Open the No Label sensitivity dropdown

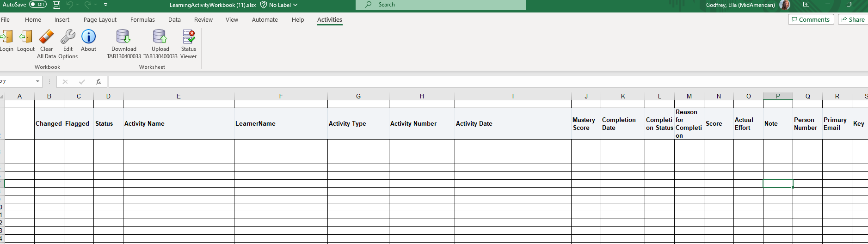click(x=295, y=5)
